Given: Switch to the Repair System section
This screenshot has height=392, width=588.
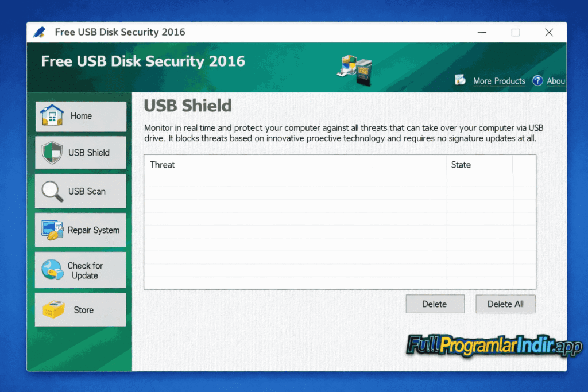Looking at the screenshot, I should pos(80,230).
